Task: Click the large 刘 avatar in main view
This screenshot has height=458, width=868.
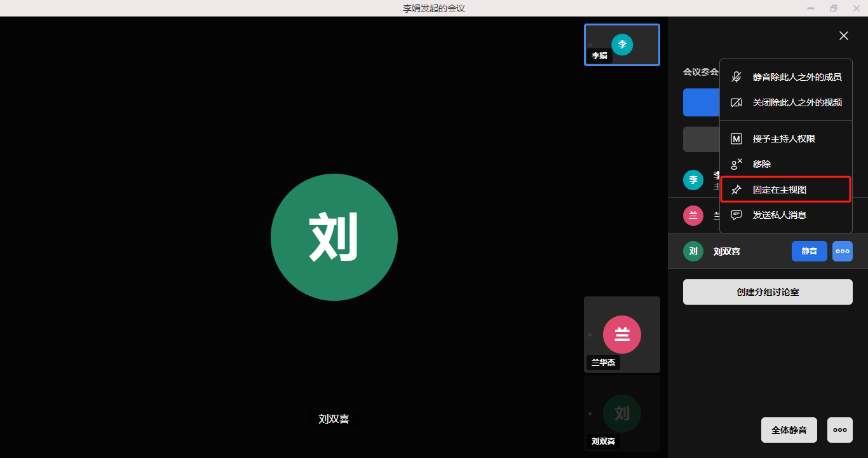Action: pos(334,237)
